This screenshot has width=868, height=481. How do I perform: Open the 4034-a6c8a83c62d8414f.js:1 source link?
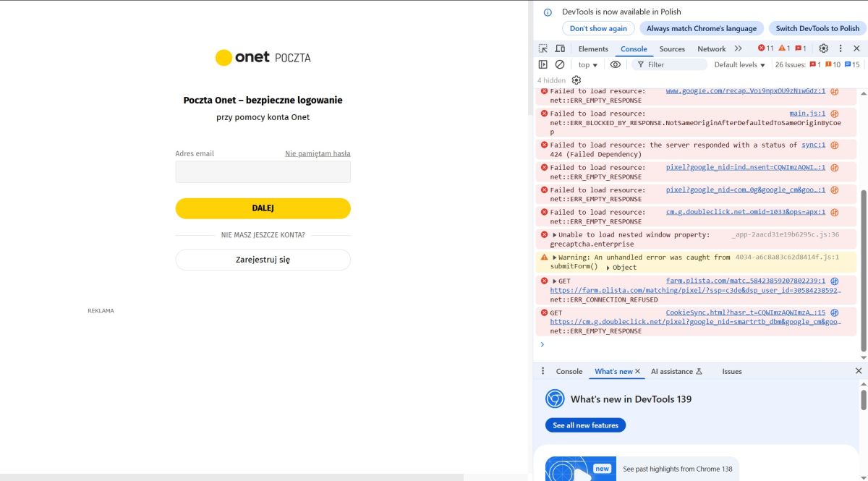(787, 257)
